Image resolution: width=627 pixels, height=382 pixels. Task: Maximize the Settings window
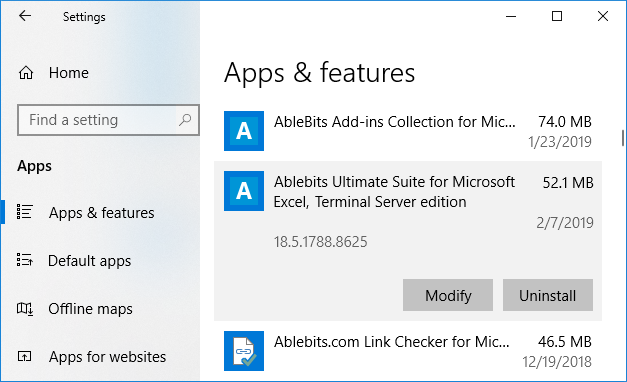point(557,16)
